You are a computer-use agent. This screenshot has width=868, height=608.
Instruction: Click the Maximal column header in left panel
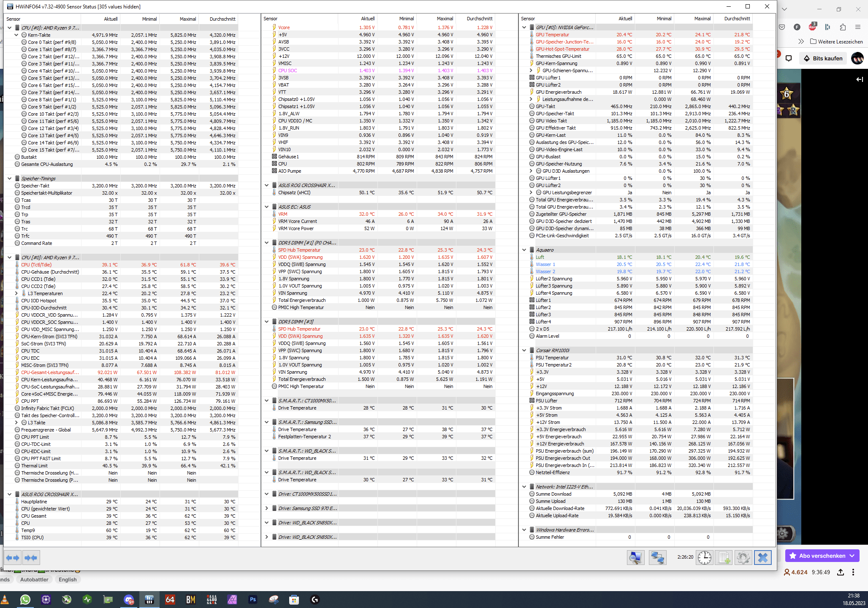pyautogui.click(x=188, y=19)
